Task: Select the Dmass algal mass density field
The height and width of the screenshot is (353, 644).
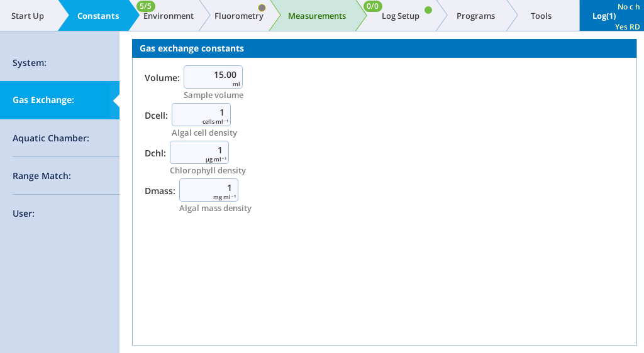Action: point(208,190)
